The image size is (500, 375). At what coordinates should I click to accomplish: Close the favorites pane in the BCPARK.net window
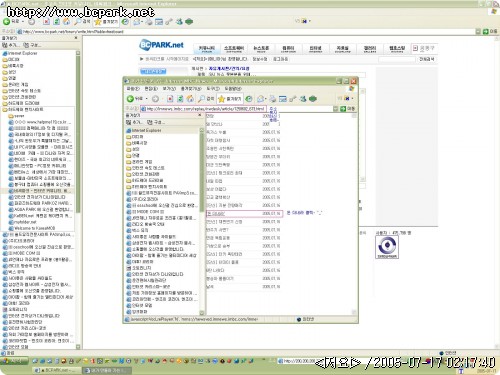click(x=76, y=38)
